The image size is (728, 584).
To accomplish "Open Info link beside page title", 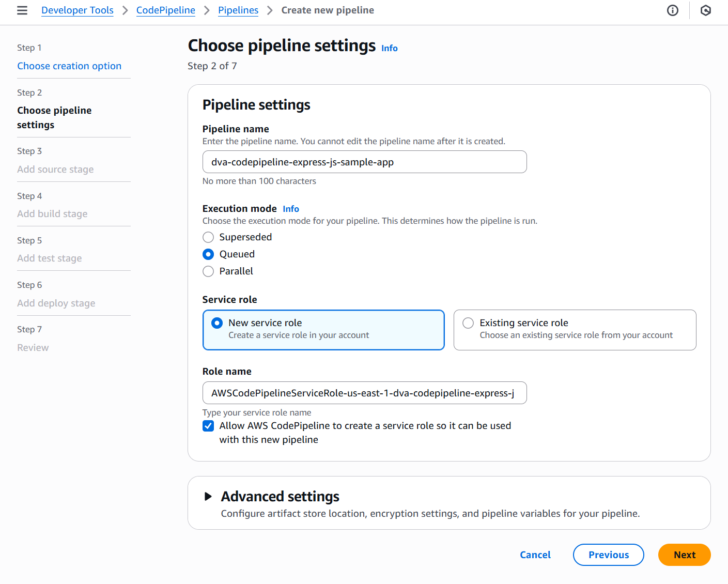I will point(390,48).
